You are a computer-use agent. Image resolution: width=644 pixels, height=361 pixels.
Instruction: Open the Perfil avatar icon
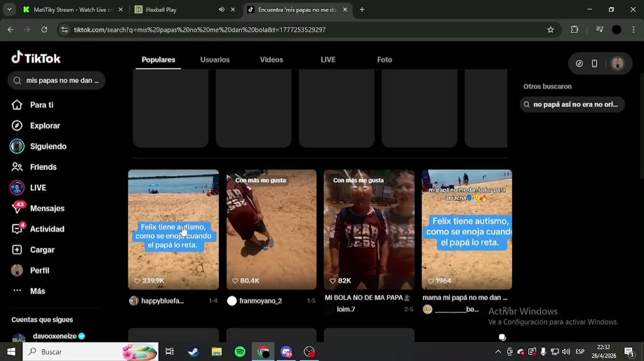(17, 270)
